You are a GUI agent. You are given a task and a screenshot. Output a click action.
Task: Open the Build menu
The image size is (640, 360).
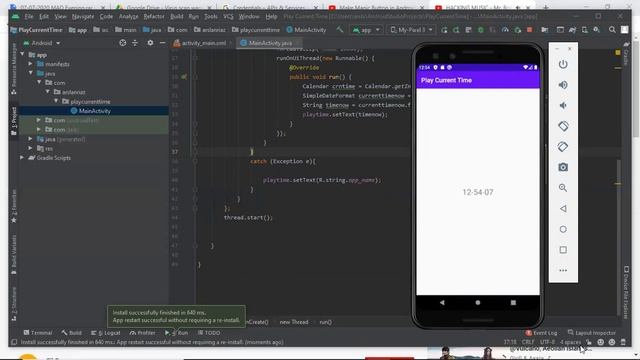pos(177,17)
